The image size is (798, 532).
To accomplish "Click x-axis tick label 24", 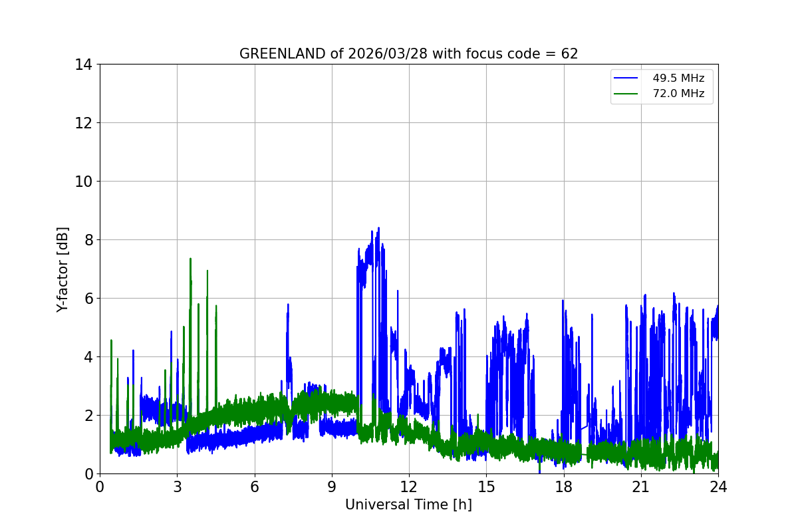I will [x=718, y=487].
